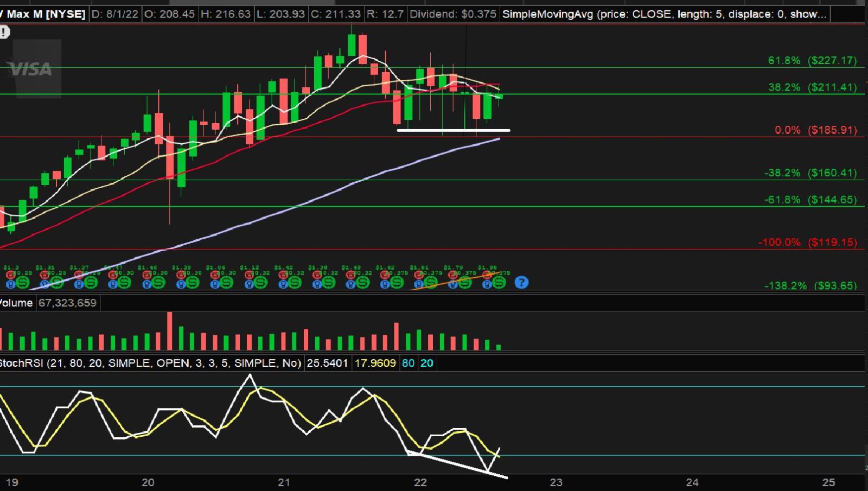Select the red phone icon under $1.39

pyautogui.click(x=181, y=275)
